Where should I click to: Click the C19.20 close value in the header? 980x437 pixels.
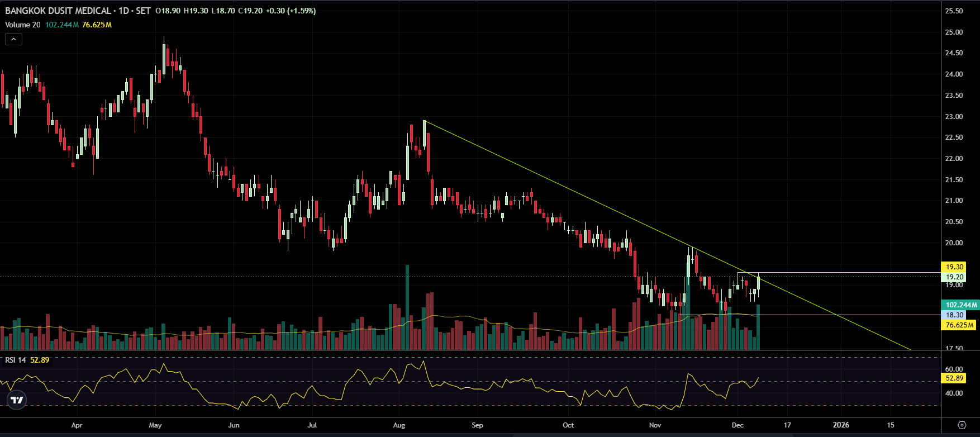[250, 11]
